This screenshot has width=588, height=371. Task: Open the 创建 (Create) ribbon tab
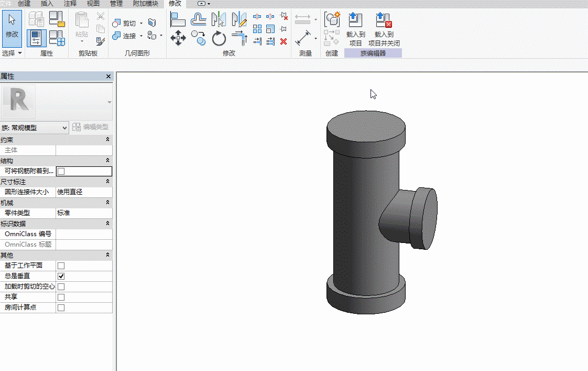(24, 4)
